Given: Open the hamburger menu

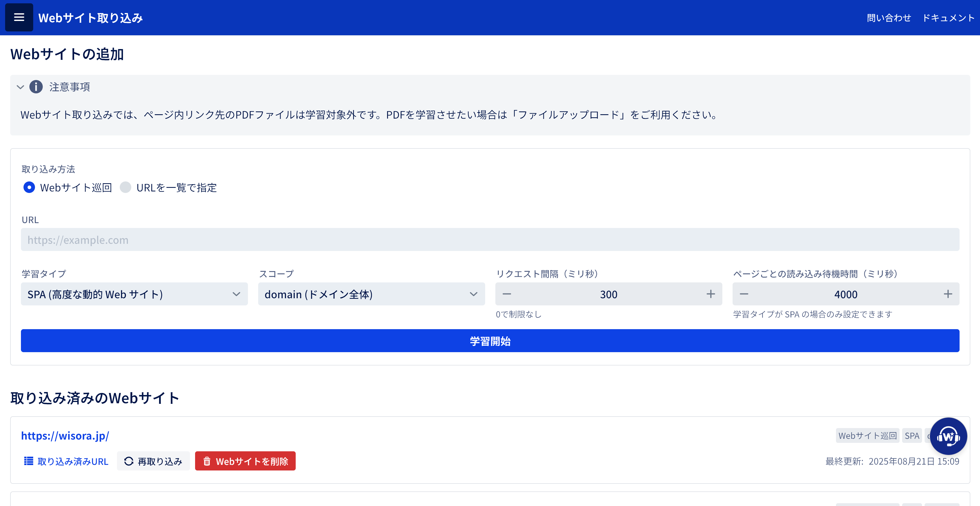Looking at the screenshot, I should coord(19,18).
